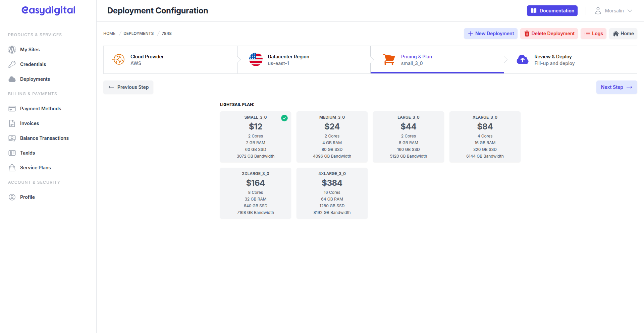Choose the MEDIUM_3_0 $24 plan
The height and width of the screenshot is (333, 644).
tap(332, 137)
